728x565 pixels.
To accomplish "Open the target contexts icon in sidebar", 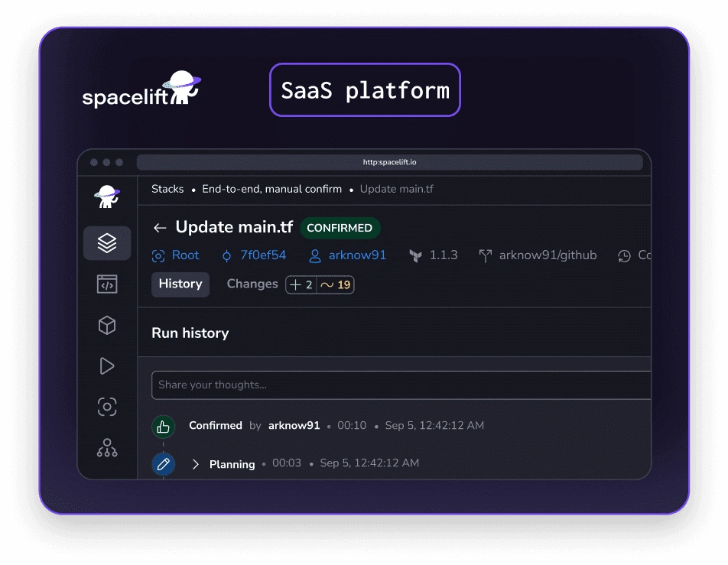I will tap(107, 407).
